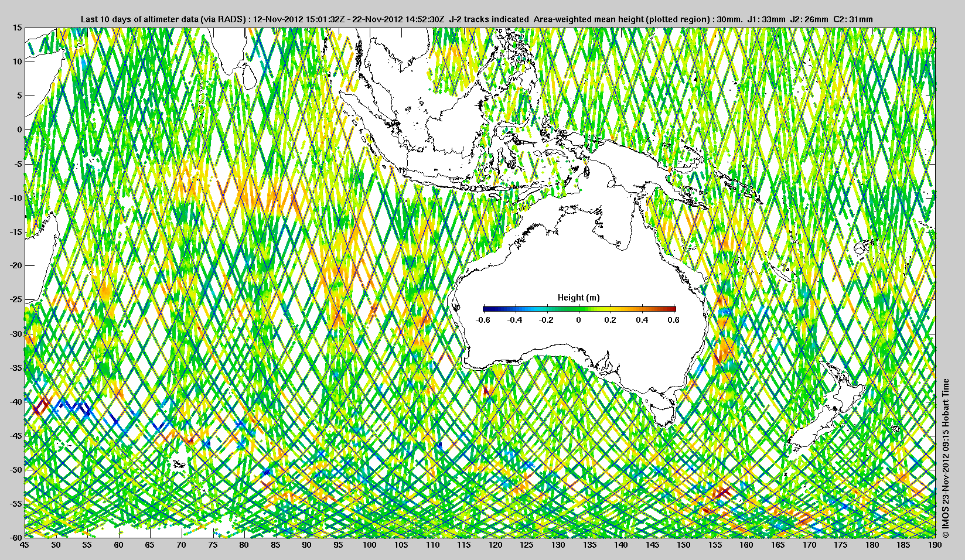
Task: Click latitude tick label "-45" on y-axis
Action: (x=15, y=436)
